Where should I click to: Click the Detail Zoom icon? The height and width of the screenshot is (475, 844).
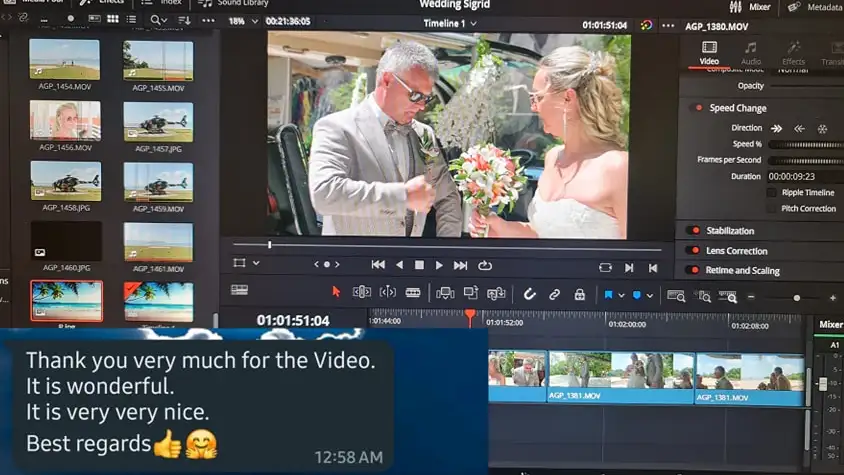[x=702, y=296]
